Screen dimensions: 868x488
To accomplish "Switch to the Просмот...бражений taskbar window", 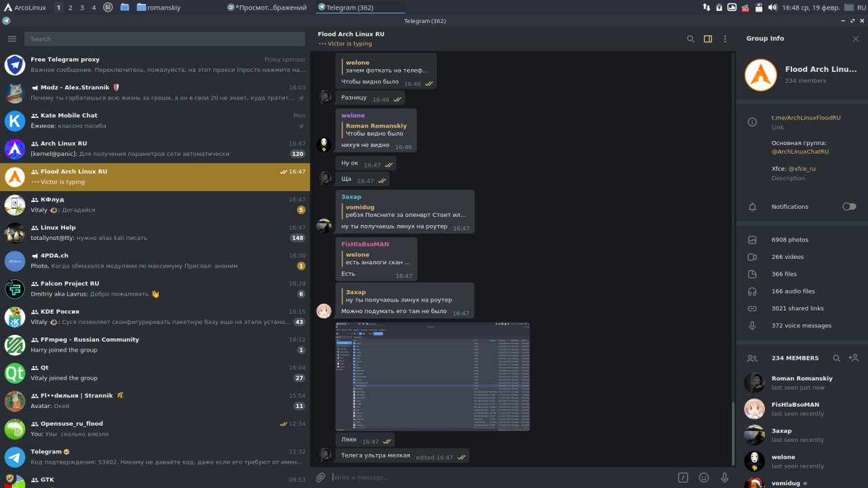I will [269, 7].
